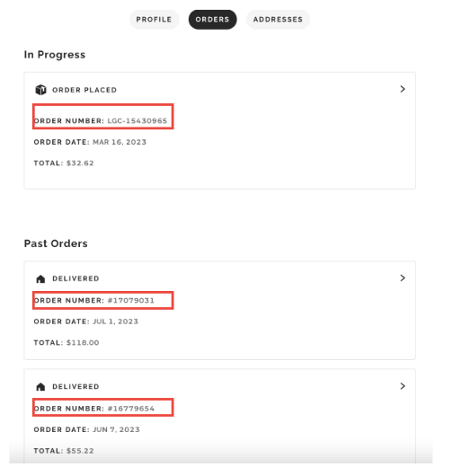This screenshot has width=453, height=476.
Task: Click the package box icon beside Order Placed
Action: 40,90
